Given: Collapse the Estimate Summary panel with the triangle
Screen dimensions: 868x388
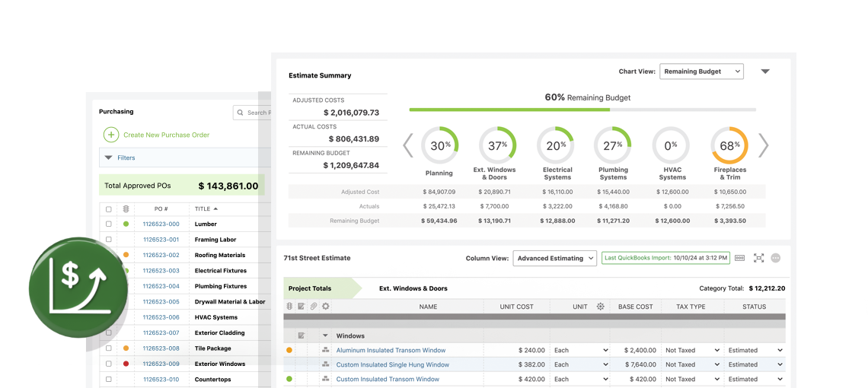Looking at the screenshot, I should (765, 72).
